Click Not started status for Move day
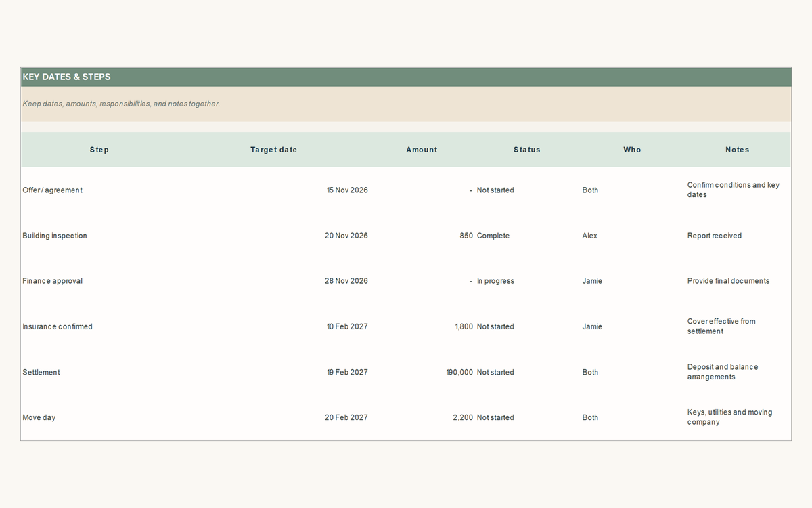The image size is (812, 508). click(495, 417)
